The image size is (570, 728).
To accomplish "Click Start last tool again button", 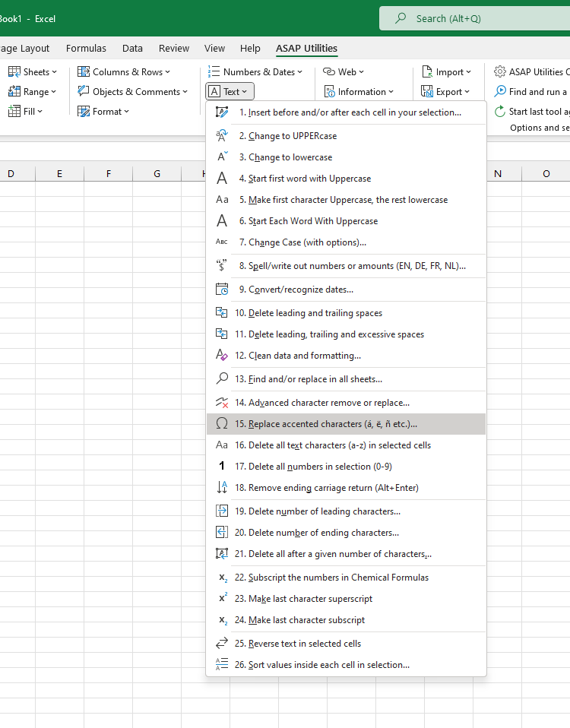I will pyautogui.click(x=531, y=112).
